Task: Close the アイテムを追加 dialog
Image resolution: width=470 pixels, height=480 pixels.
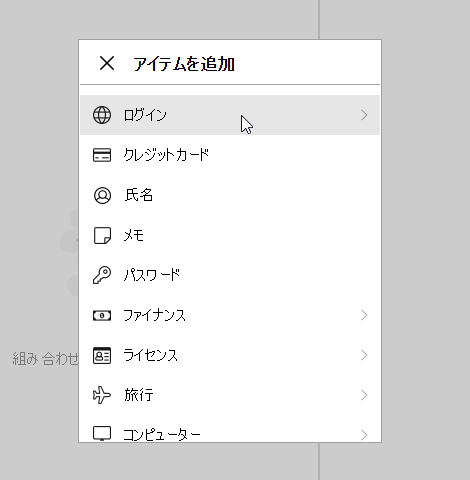Action: [x=107, y=63]
